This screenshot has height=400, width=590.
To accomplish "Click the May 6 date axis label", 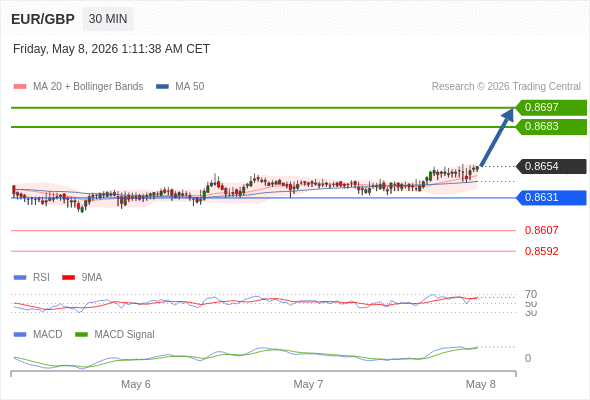I will coord(136,384).
